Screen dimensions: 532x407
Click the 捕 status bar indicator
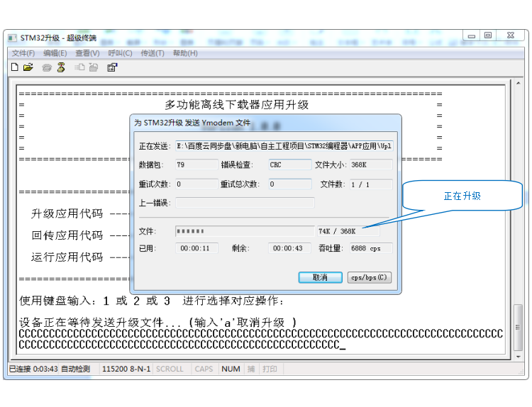251,369
